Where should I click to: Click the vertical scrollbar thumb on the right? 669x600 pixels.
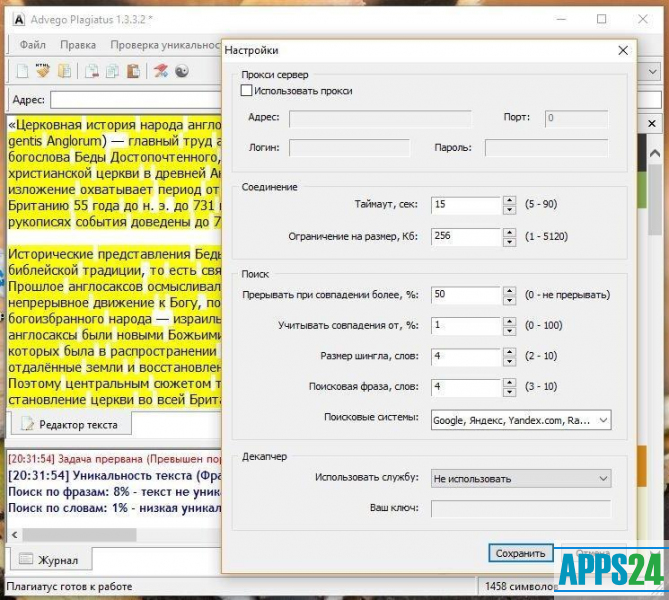click(x=655, y=199)
